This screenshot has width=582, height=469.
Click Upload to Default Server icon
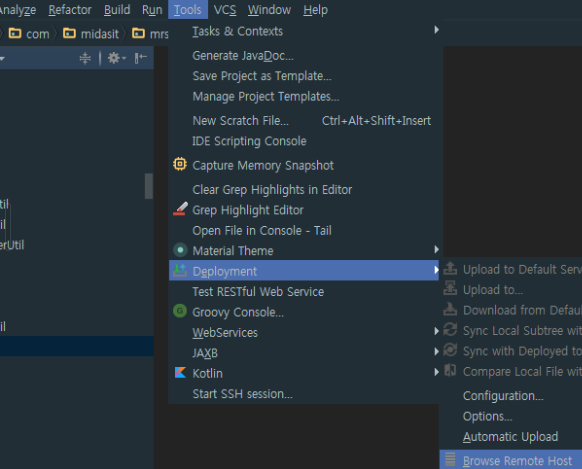point(450,268)
